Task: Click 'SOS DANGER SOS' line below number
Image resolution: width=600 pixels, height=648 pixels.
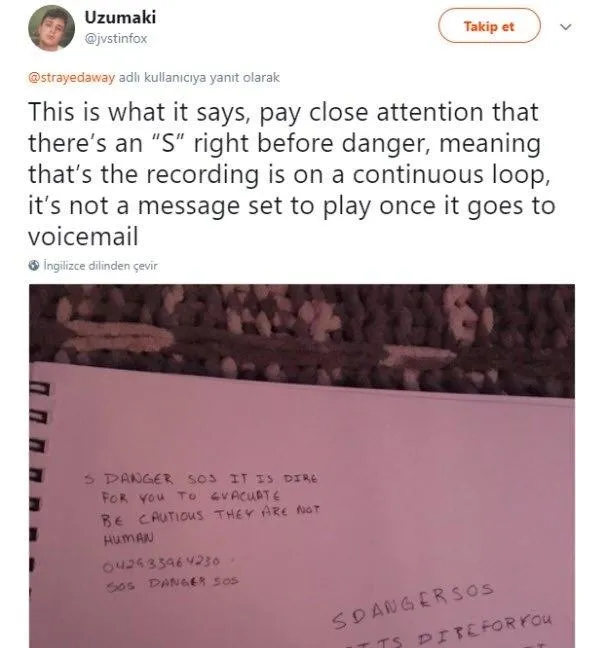Action: pos(172,583)
